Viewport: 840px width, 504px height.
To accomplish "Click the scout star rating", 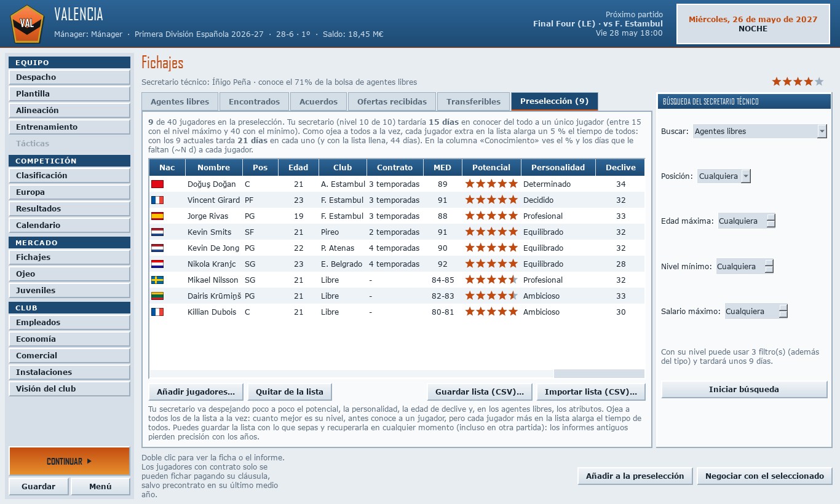I will tap(798, 81).
